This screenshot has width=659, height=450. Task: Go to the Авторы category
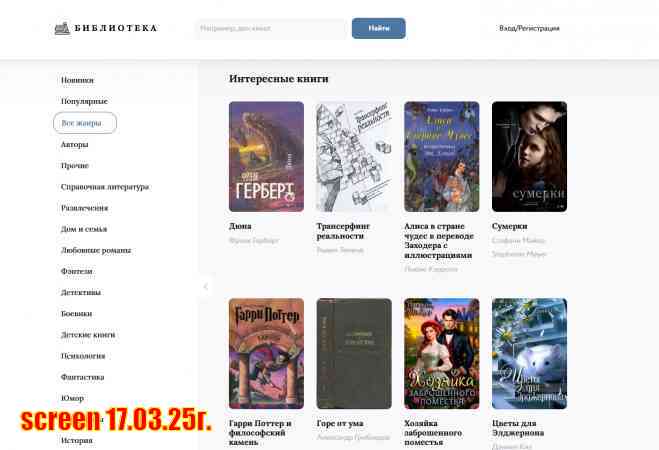pos(74,145)
